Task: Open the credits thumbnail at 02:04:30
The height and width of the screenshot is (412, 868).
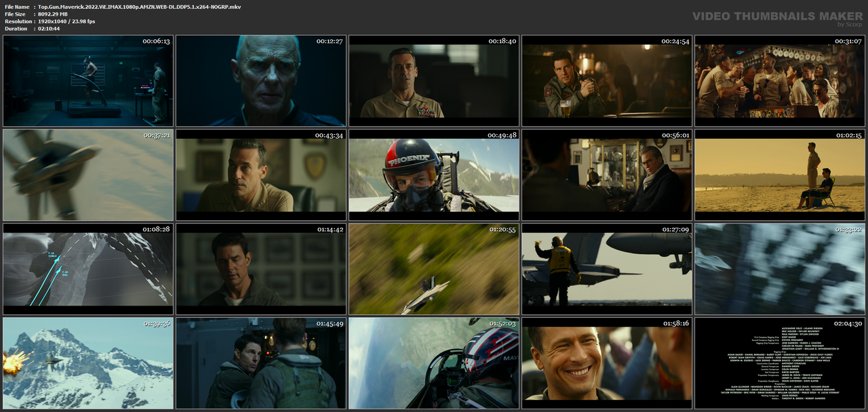Action: pyautogui.click(x=780, y=363)
